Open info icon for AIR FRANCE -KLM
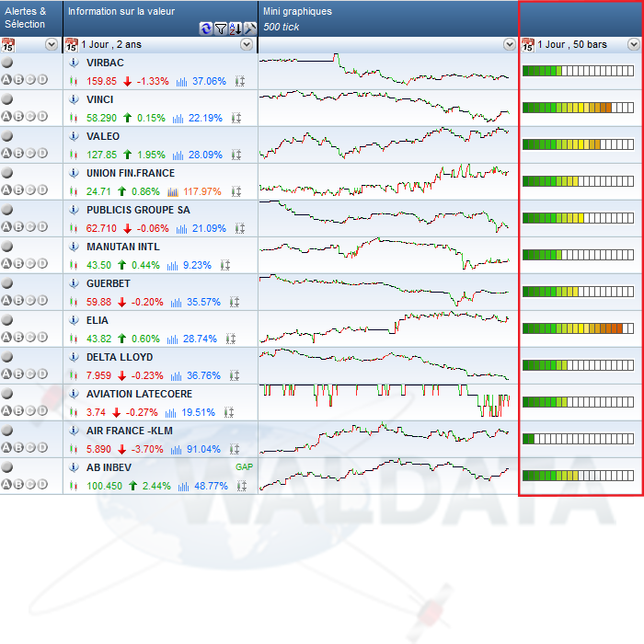 pyautogui.click(x=74, y=431)
